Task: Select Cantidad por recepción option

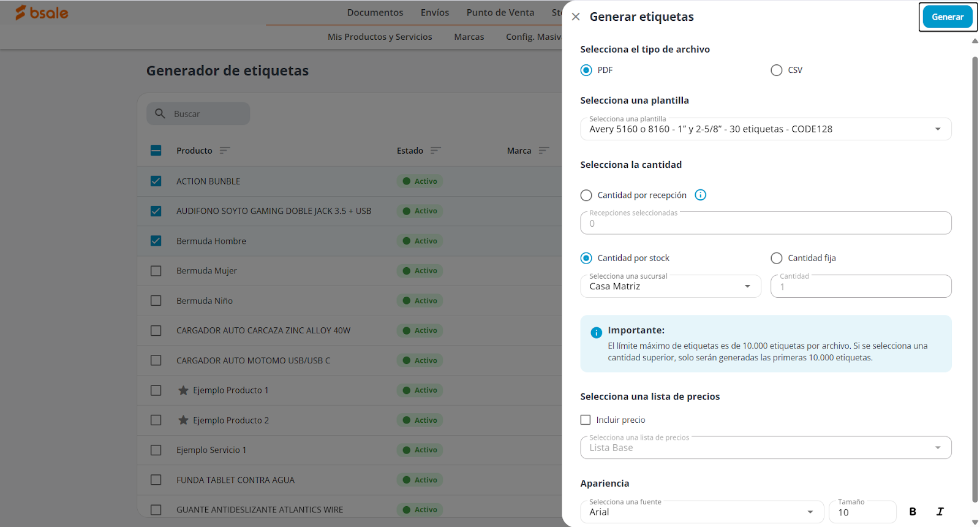Action: tap(586, 195)
